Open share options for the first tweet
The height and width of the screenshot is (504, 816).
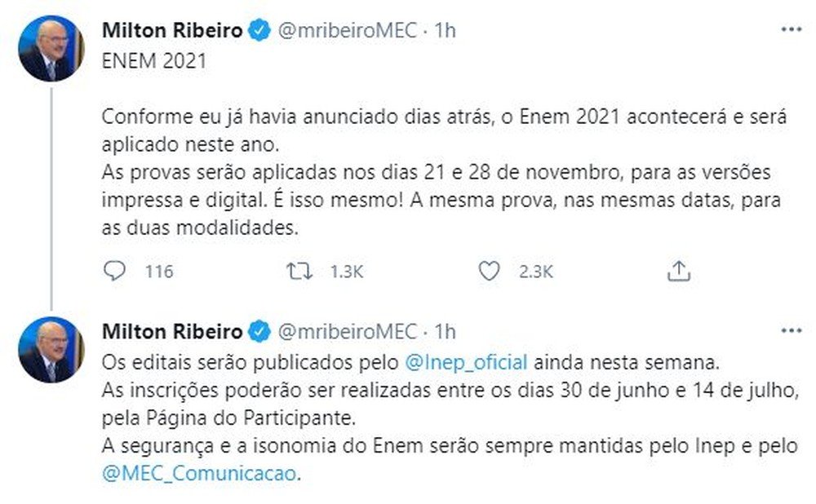click(x=678, y=271)
